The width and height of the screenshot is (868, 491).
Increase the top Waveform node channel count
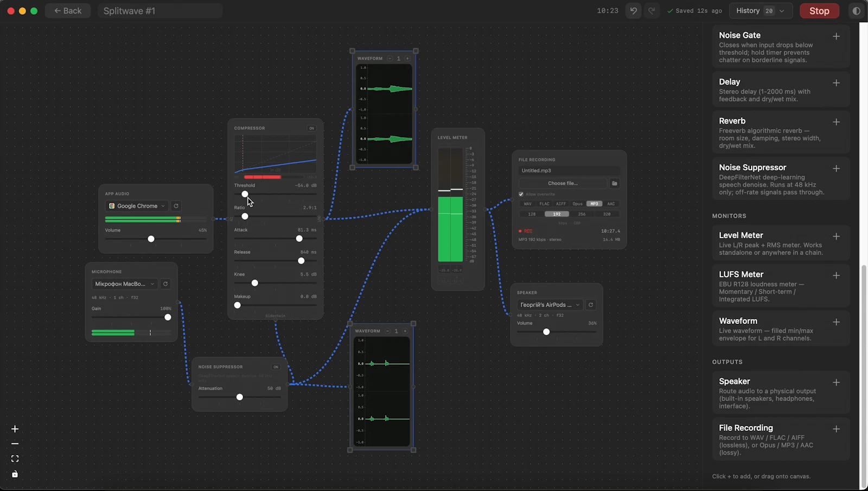(407, 59)
